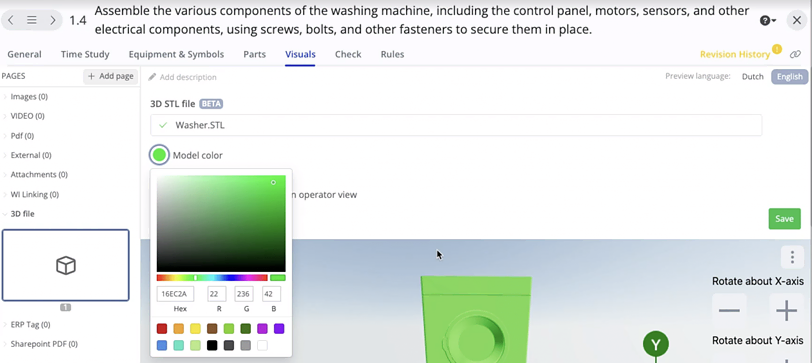Viewport: 812px width, 363px height.
Task: Expand the Sharepoint PDF (0) section
Action: [x=44, y=344]
